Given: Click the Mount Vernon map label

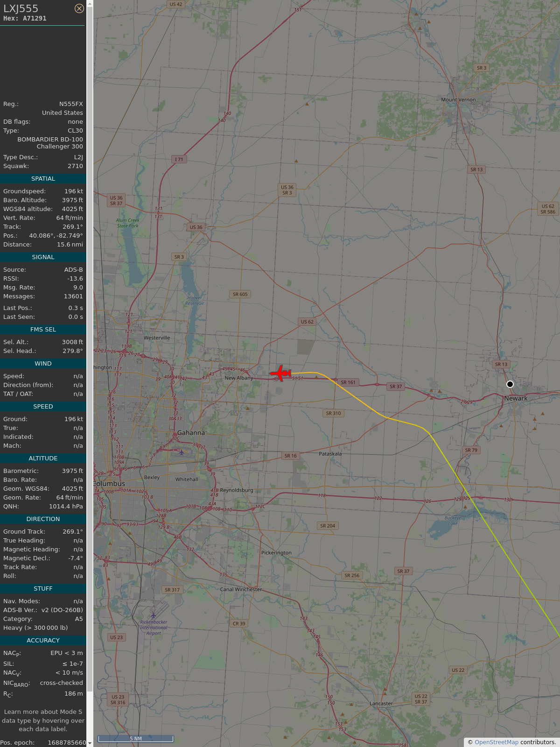Looking at the screenshot, I should tap(458, 99).
